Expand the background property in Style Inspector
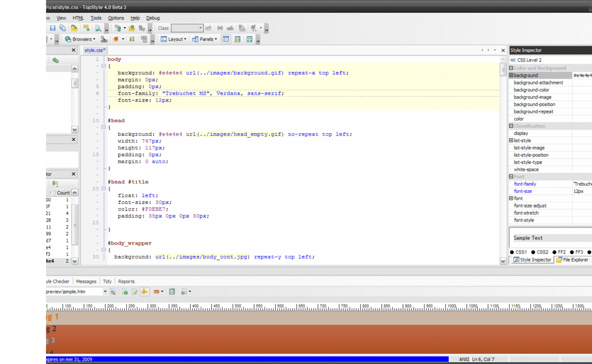This screenshot has width=592, height=364. [511, 75]
